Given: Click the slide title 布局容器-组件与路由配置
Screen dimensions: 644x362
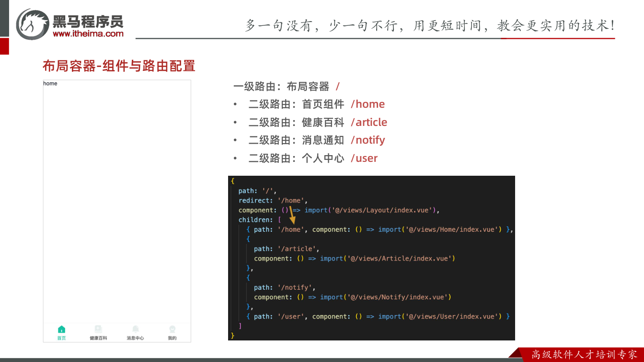Looking at the screenshot, I should pyautogui.click(x=119, y=66).
